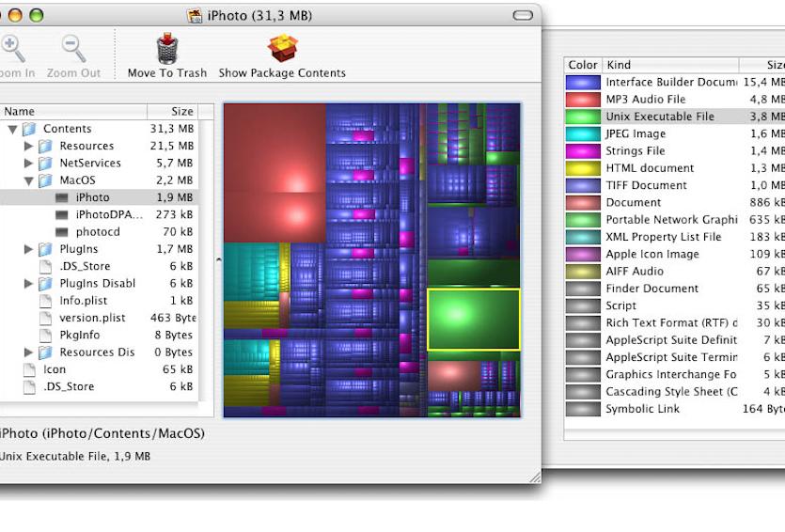
Task: Click the Show Package Contents box icon
Action: pyautogui.click(x=282, y=48)
